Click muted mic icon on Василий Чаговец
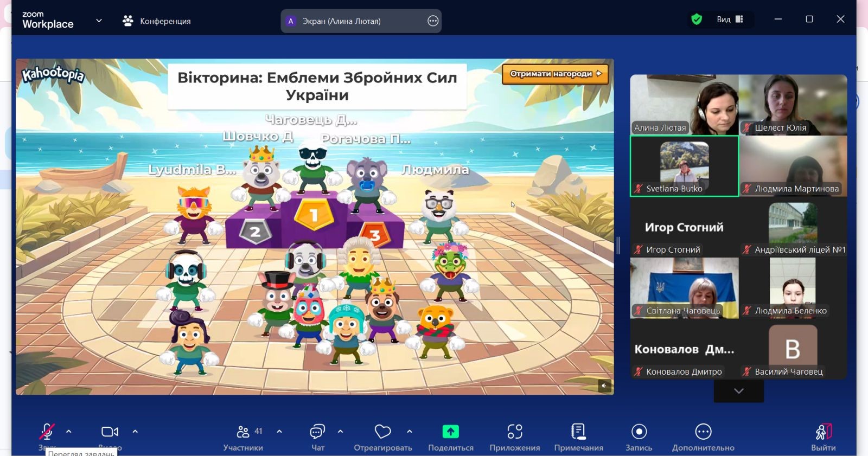 pyautogui.click(x=748, y=372)
